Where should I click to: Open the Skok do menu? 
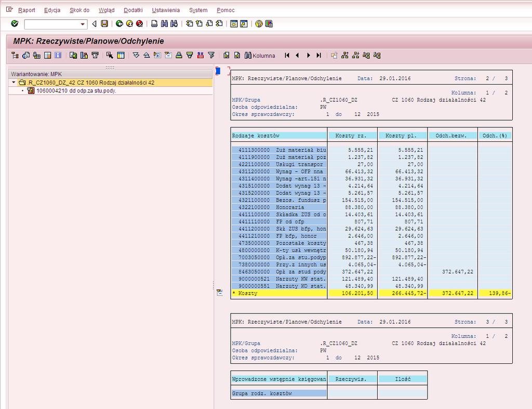(79, 10)
